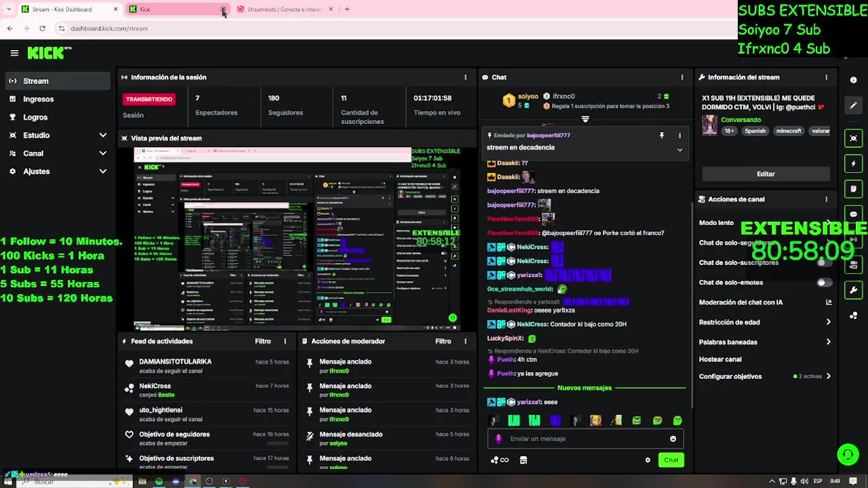The height and width of the screenshot is (488, 868).
Task: Go back in browser history
Action: (9, 28)
